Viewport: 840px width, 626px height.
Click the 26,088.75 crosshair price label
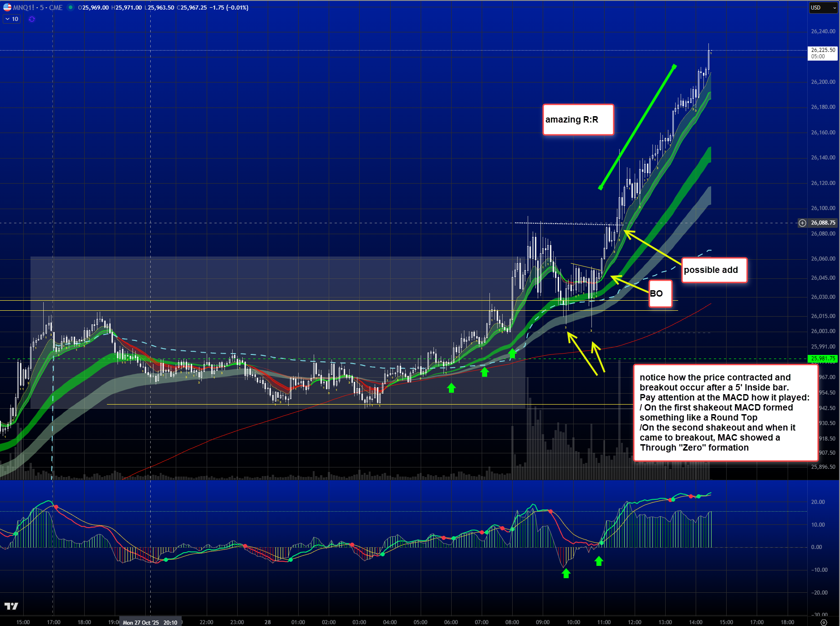click(x=823, y=223)
